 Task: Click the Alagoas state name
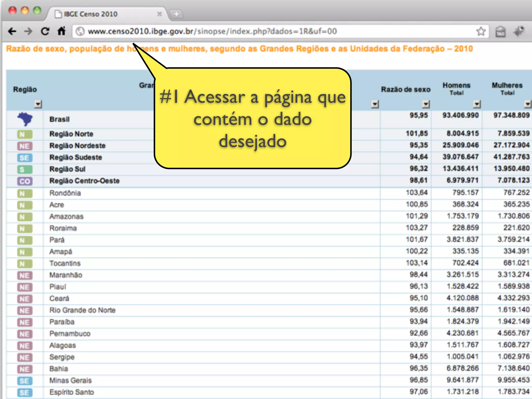[63, 345]
